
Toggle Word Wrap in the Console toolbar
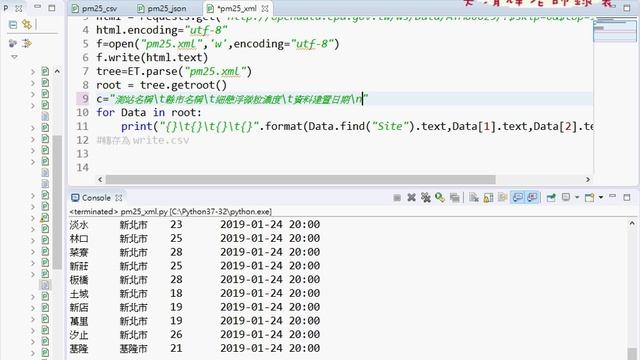[x=502, y=198]
